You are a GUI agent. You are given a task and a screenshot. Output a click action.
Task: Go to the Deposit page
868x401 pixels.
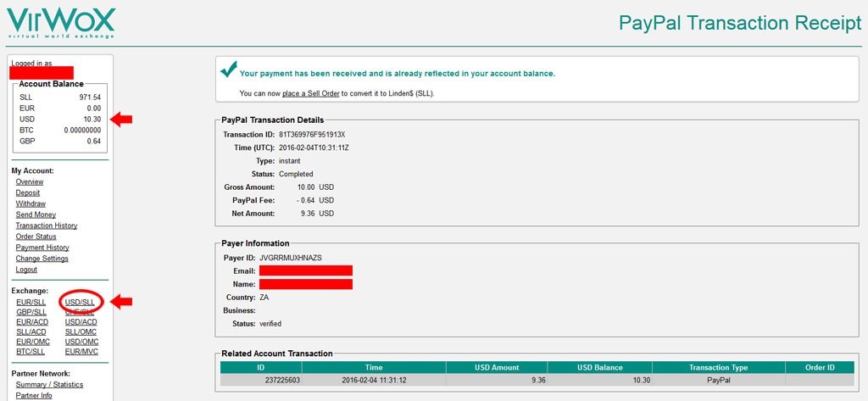(28, 192)
